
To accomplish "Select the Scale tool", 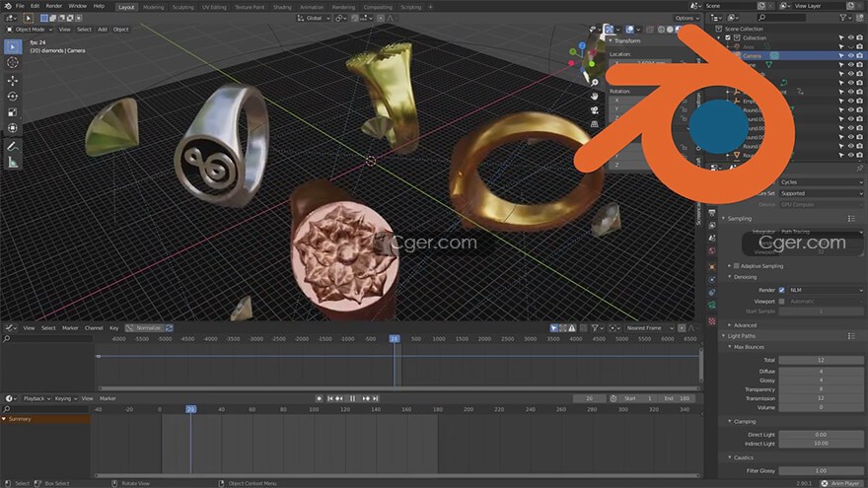I will 12,112.
